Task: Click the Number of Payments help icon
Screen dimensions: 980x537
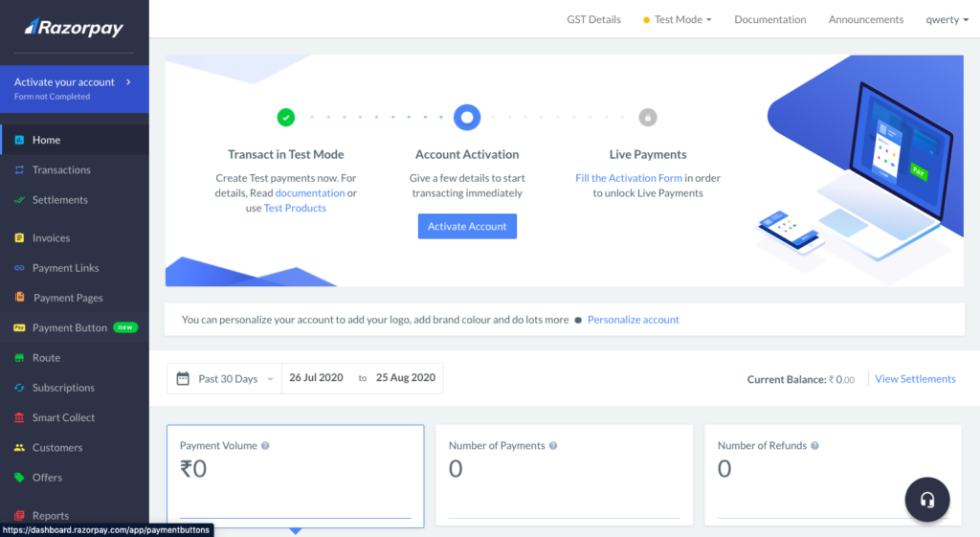Action: pyautogui.click(x=553, y=446)
